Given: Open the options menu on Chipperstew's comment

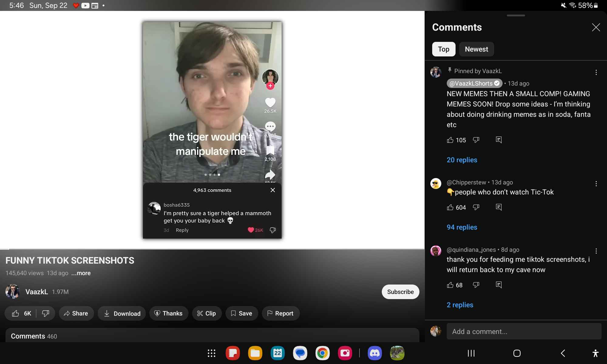Looking at the screenshot, I should (x=596, y=184).
